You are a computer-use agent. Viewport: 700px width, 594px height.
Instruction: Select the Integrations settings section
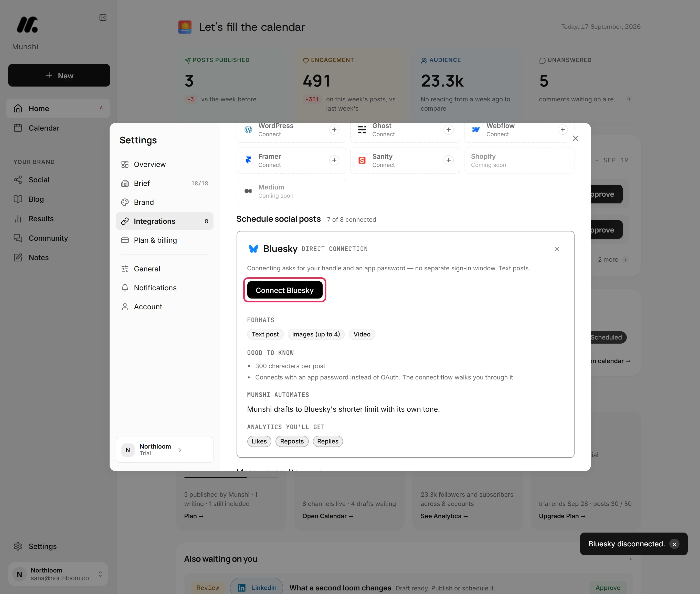(165, 221)
